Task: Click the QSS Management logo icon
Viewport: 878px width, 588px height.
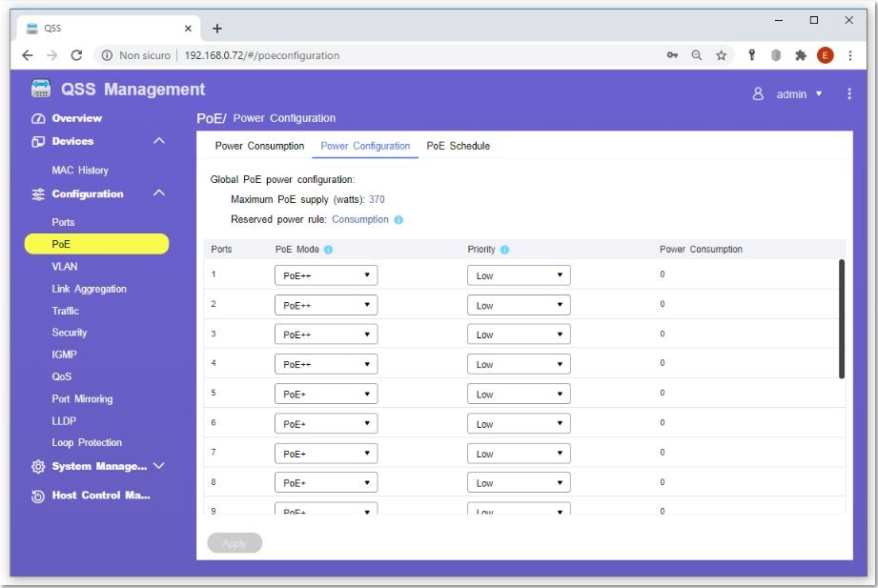Action: pos(41,90)
